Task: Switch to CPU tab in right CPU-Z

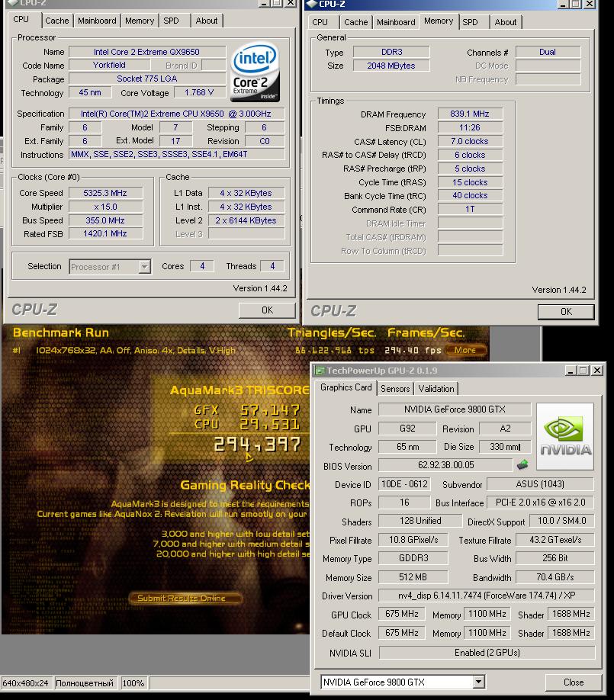Action: pos(320,22)
